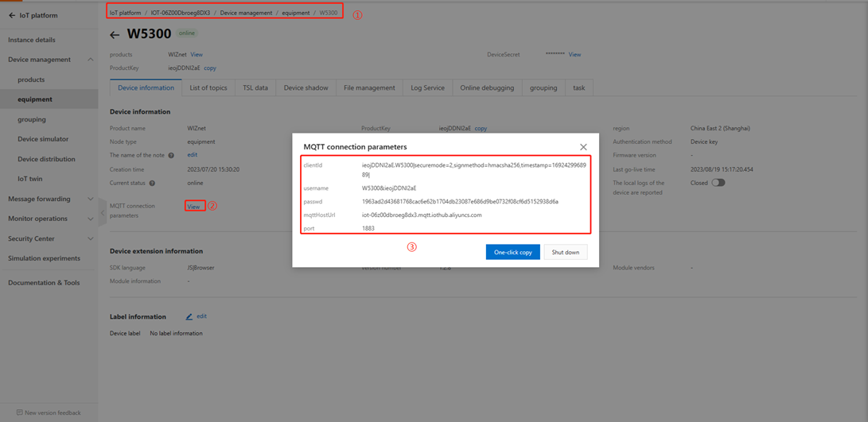Go back using arrow next to W5300 title
The width and height of the screenshot is (868, 422).
click(x=115, y=35)
